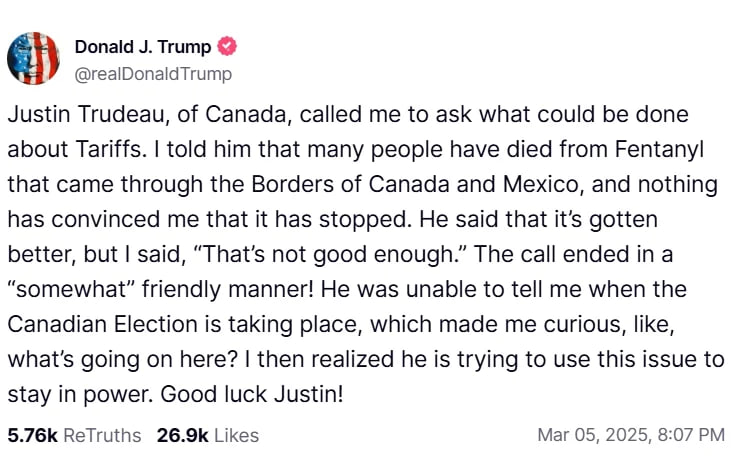Open the Mar 05, 2025 date stamp
This screenshot has width=740, height=469.
pyautogui.click(x=594, y=435)
